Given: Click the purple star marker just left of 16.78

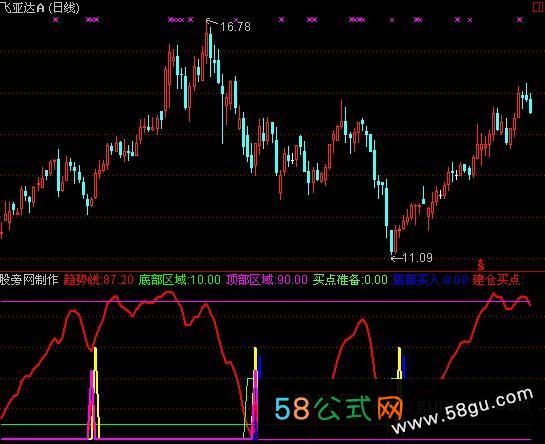Looking at the screenshot, I should (190, 20).
